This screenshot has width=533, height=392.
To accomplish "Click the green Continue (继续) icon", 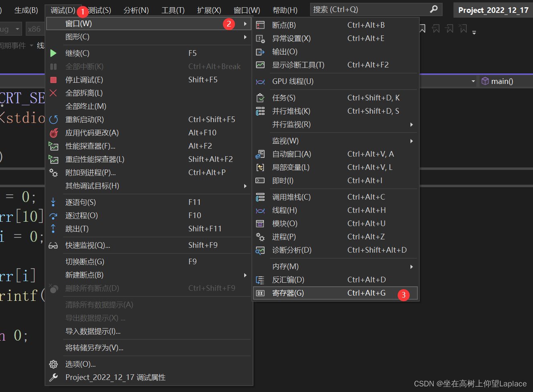I will 53,53.
